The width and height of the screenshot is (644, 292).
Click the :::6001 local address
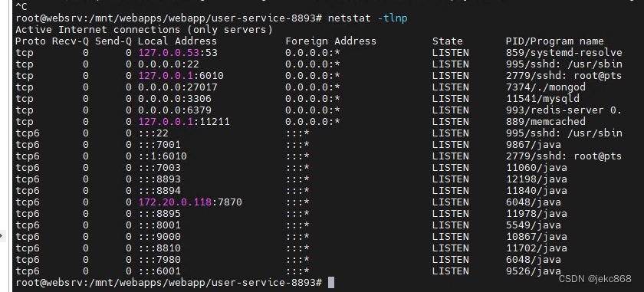(x=159, y=271)
